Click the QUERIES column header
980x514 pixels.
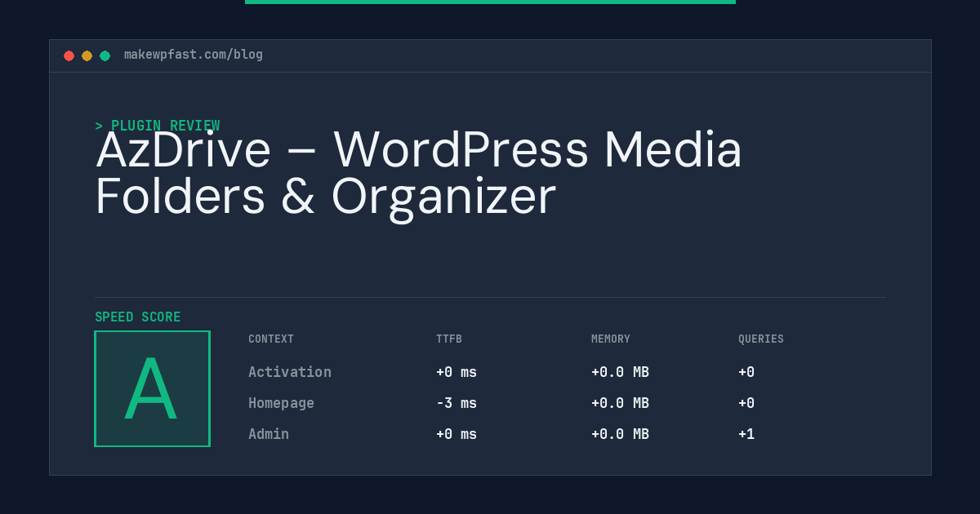(x=761, y=339)
